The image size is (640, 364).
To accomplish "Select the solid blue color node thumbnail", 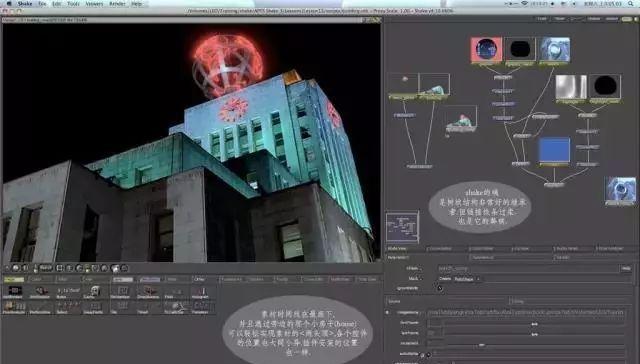I will (x=554, y=151).
